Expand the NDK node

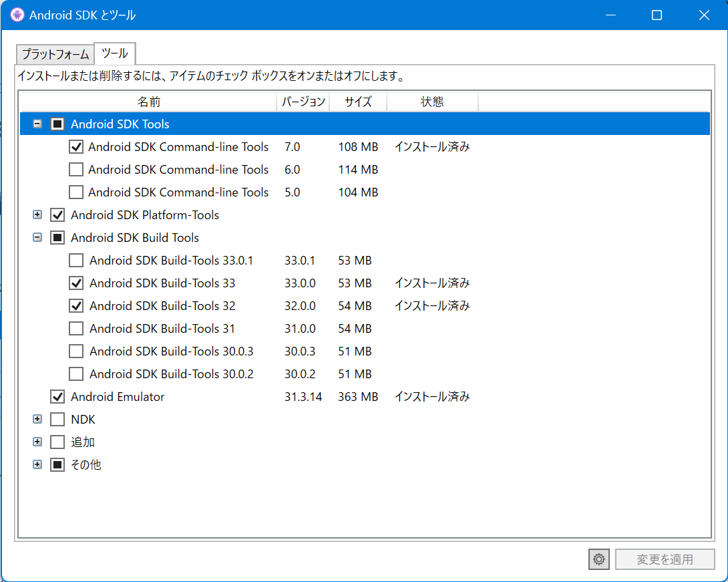37,420
